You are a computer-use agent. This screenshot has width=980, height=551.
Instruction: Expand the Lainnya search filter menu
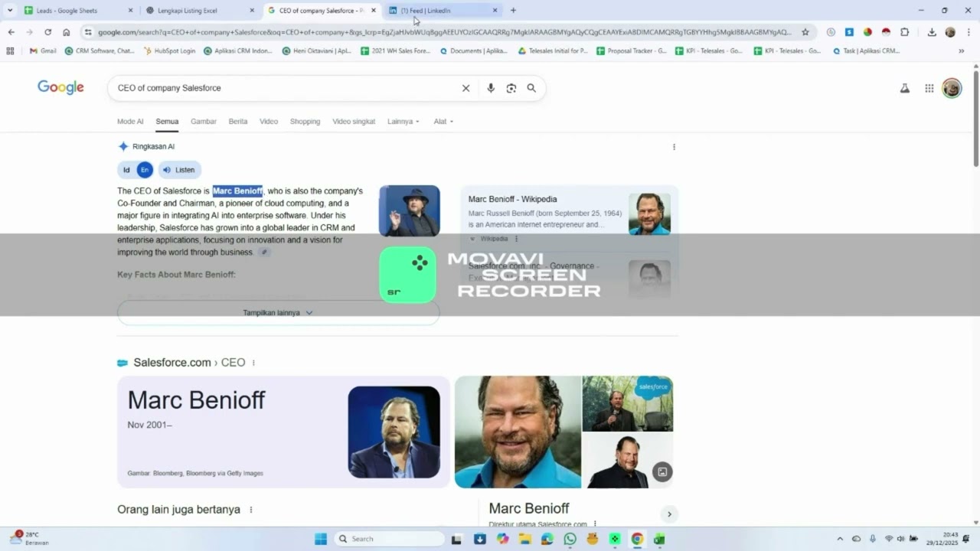pyautogui.click(x=404, y=122)
